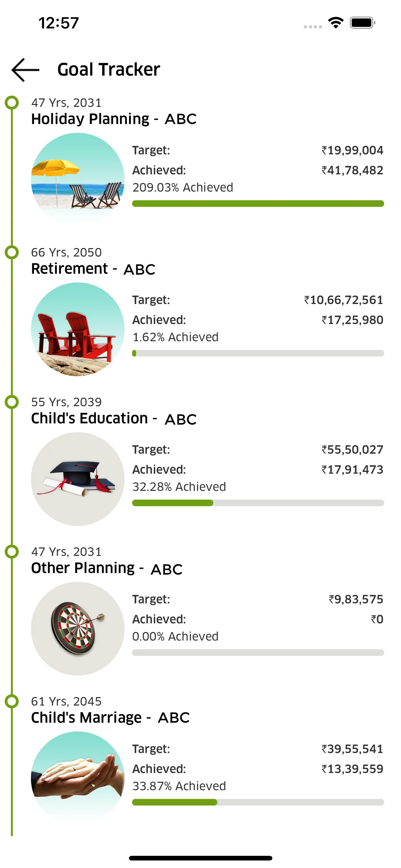Tap the dartboard Other Planning image
This screenshot has height=868, width=401.
click(x=78, y=628)
